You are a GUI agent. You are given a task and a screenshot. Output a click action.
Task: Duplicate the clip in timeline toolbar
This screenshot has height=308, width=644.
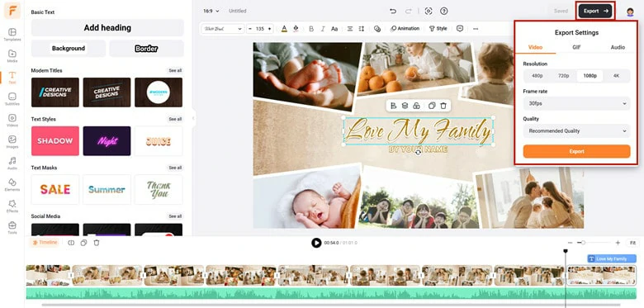pos(83,243)
